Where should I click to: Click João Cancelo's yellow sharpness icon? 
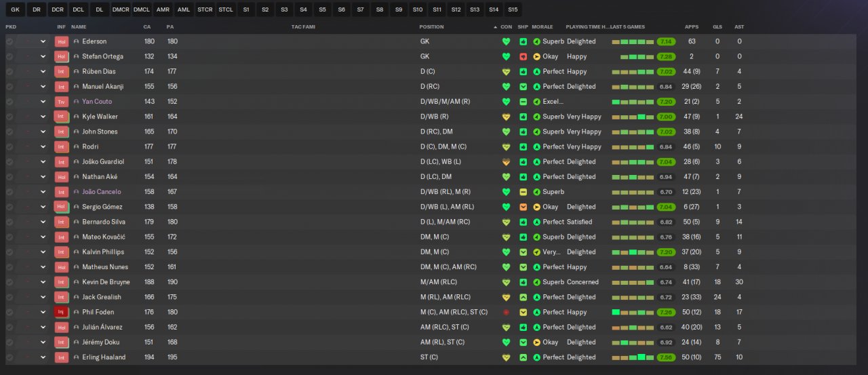click(x=523, y=192)
